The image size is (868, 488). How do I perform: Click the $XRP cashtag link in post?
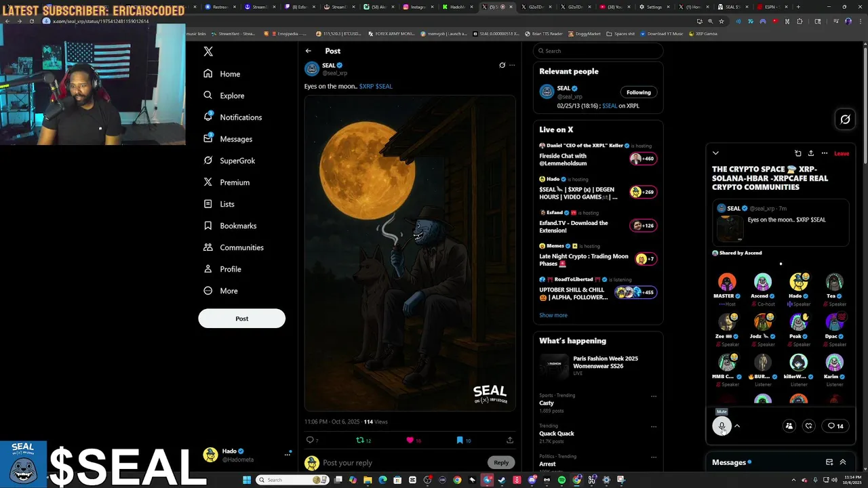(366, 86)
